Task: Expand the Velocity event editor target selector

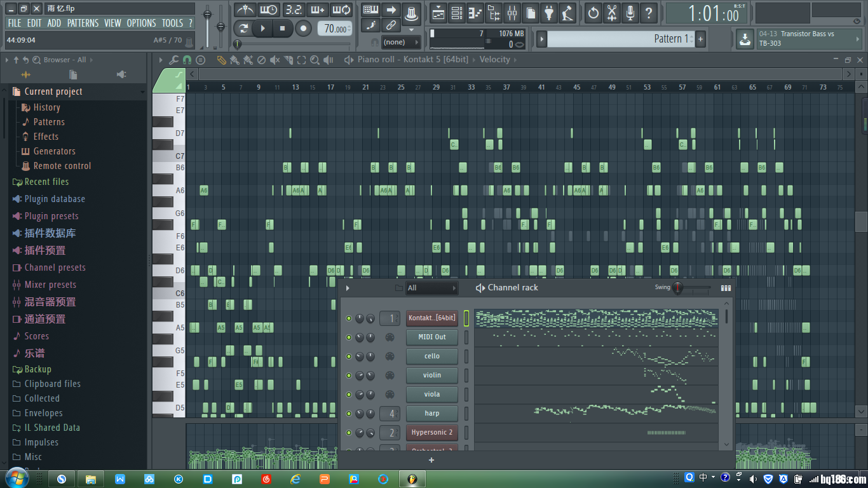Action: pos(495,59)
